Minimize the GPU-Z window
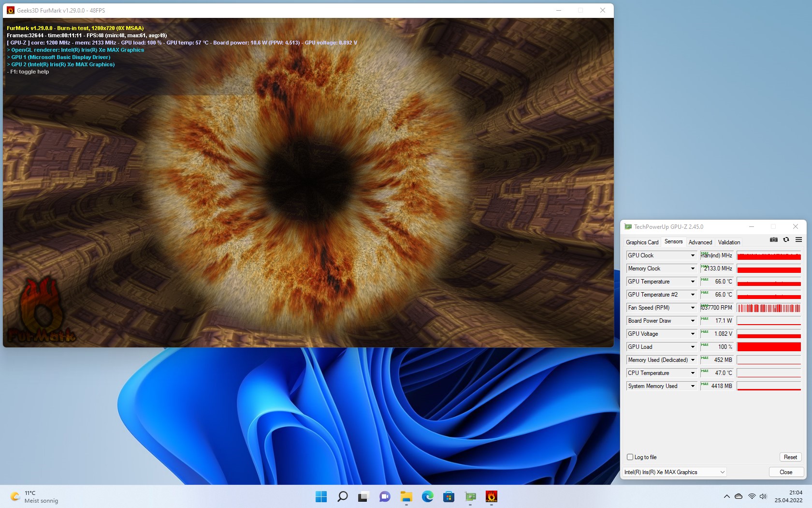Screen dimensions: 812x508 click(752, 226)
